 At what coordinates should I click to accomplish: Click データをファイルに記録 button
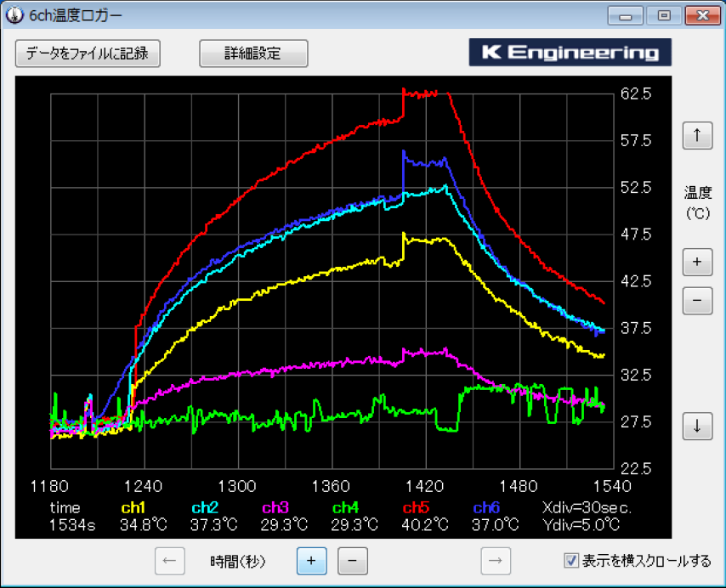[x=88, y=53]
